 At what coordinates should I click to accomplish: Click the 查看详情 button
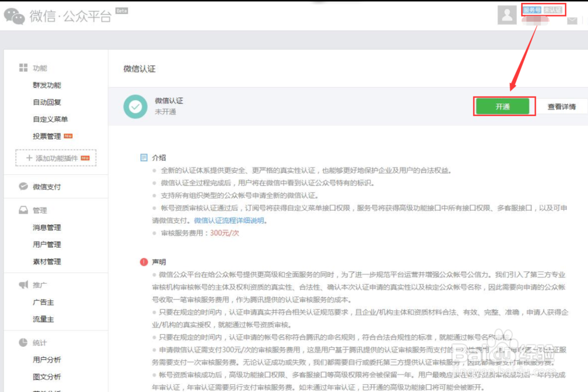(562, 107)
